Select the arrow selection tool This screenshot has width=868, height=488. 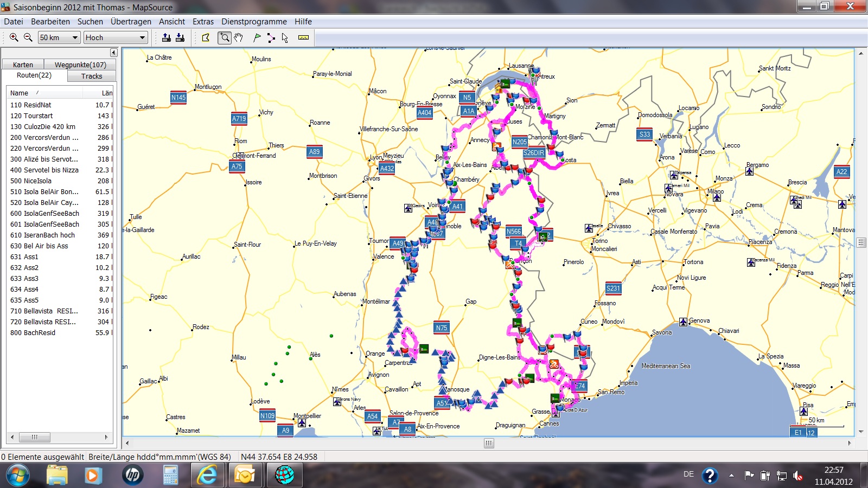[285, 37]
